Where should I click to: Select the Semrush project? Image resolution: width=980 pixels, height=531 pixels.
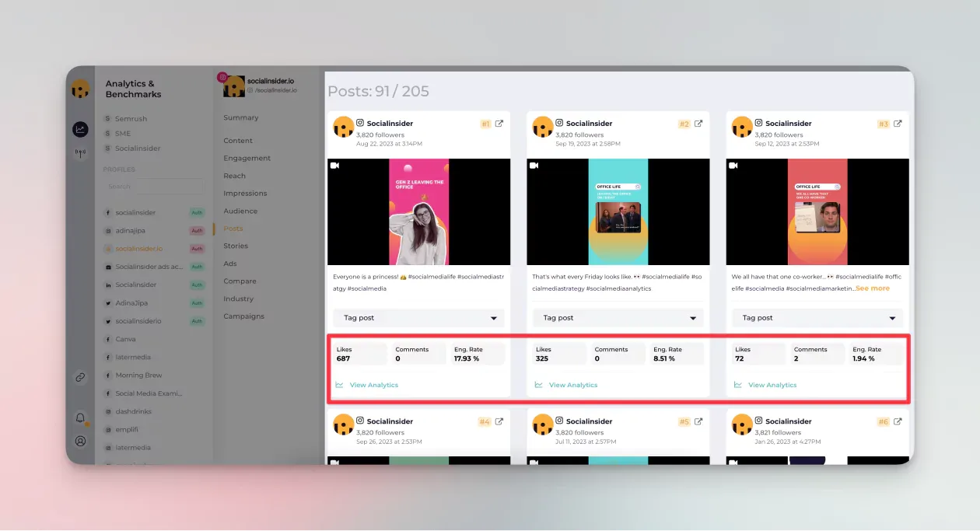[x=131, y=119]
